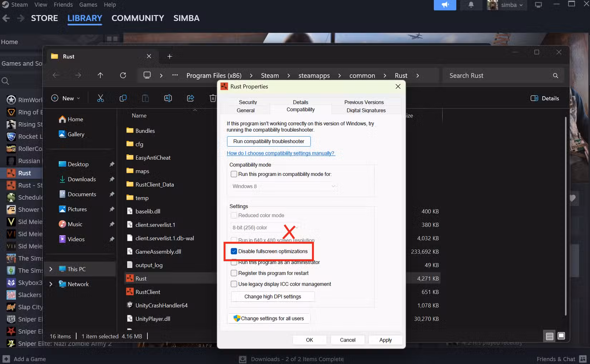Open the Steam COMMUNITY section
The width and height of the screenshot is (590, 364).
click(x=138, y=18)
